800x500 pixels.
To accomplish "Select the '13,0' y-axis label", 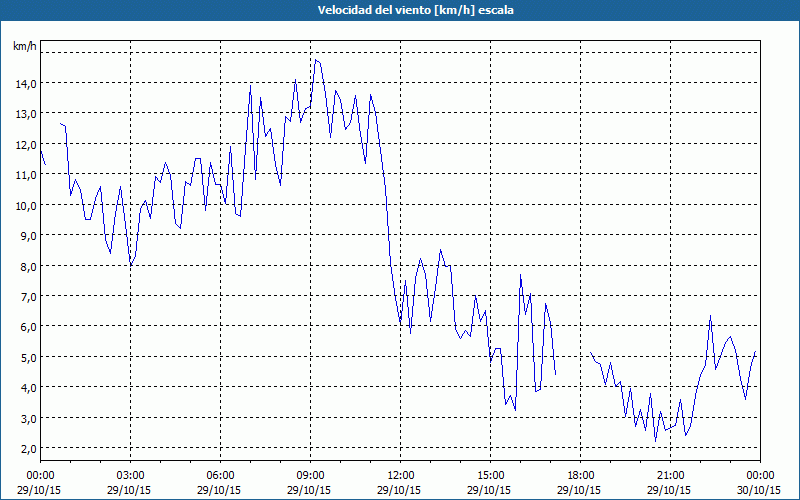I will [25, 114].
